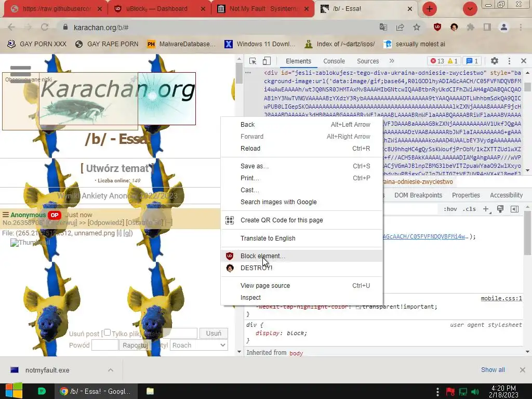Toggle the rendering emulations brush icon

(500, 209)
